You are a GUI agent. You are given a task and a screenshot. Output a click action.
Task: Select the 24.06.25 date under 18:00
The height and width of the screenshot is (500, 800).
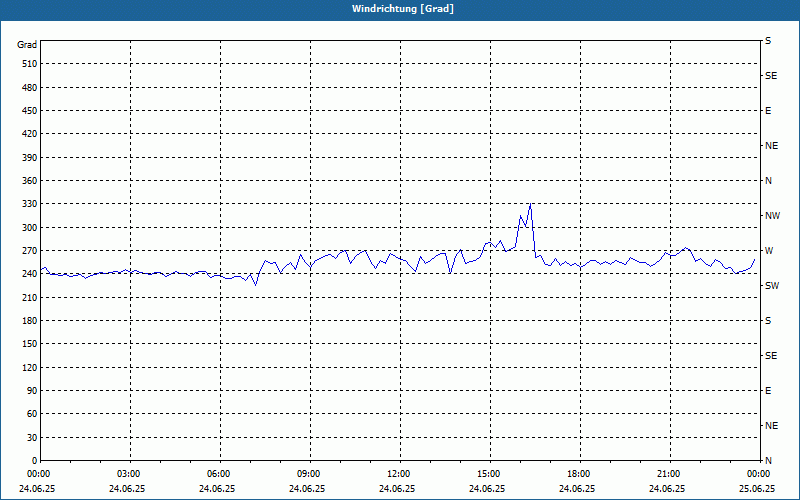578,489
